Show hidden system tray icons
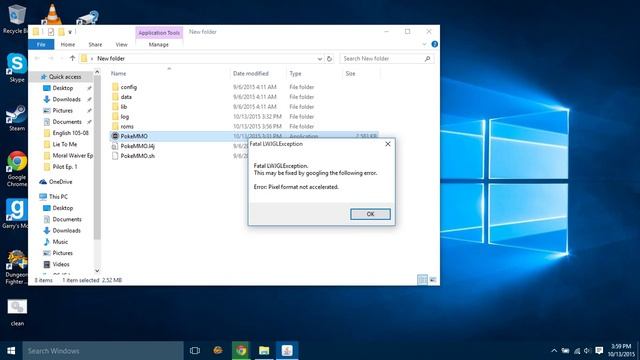Image resolution: width=640 pixels, height=360 pixels. coord(554,351)
